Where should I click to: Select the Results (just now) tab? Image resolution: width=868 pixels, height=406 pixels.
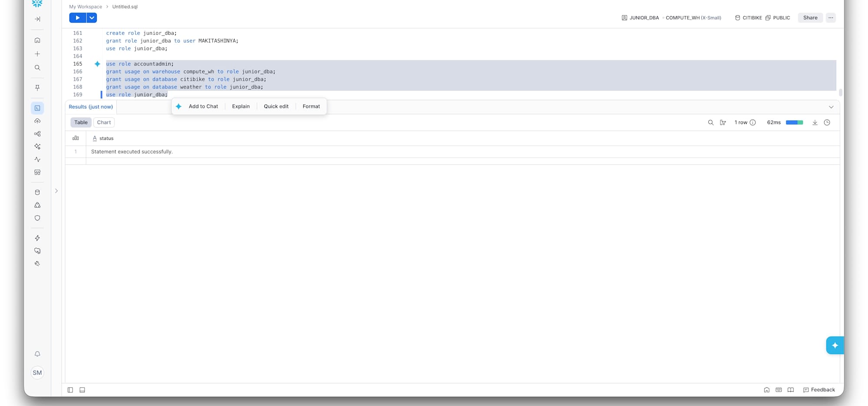[x=91, y=107]
